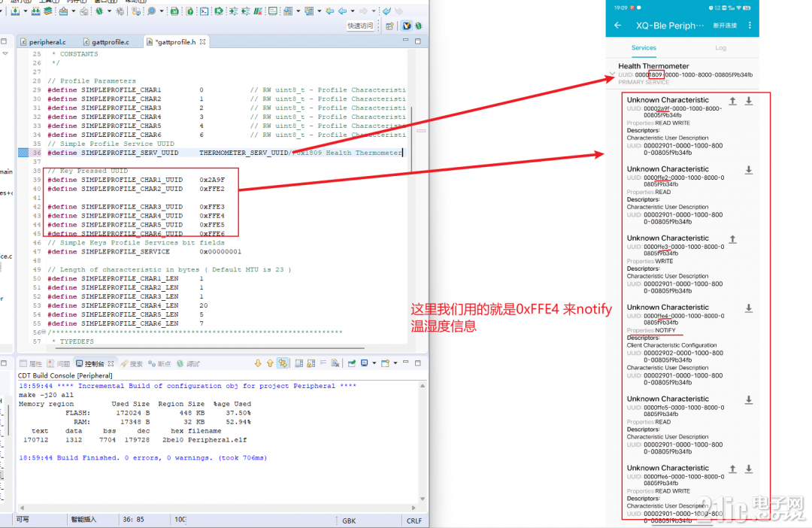Tap read arrow for ffe5 characteristic

tap(749, 400)
